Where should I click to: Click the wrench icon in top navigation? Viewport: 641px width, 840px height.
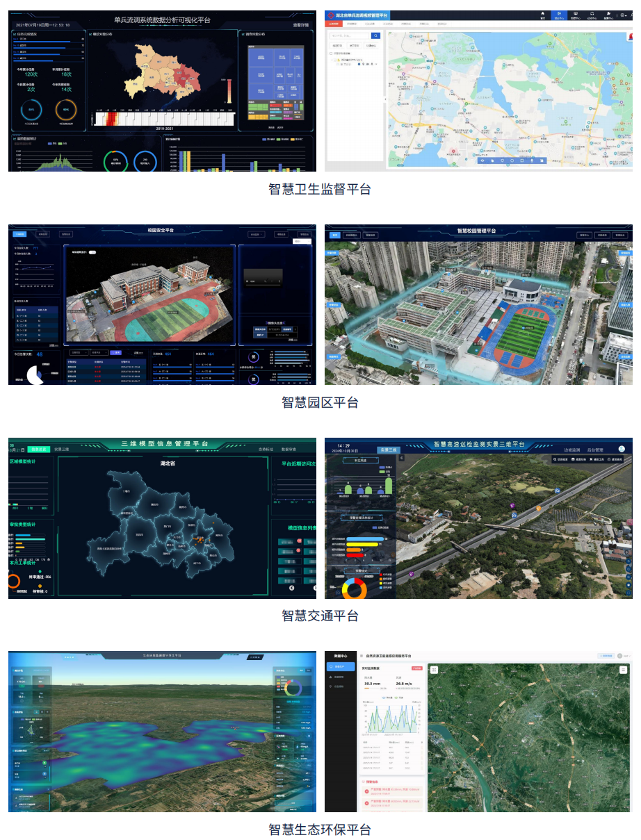click(x=608, y=15)
